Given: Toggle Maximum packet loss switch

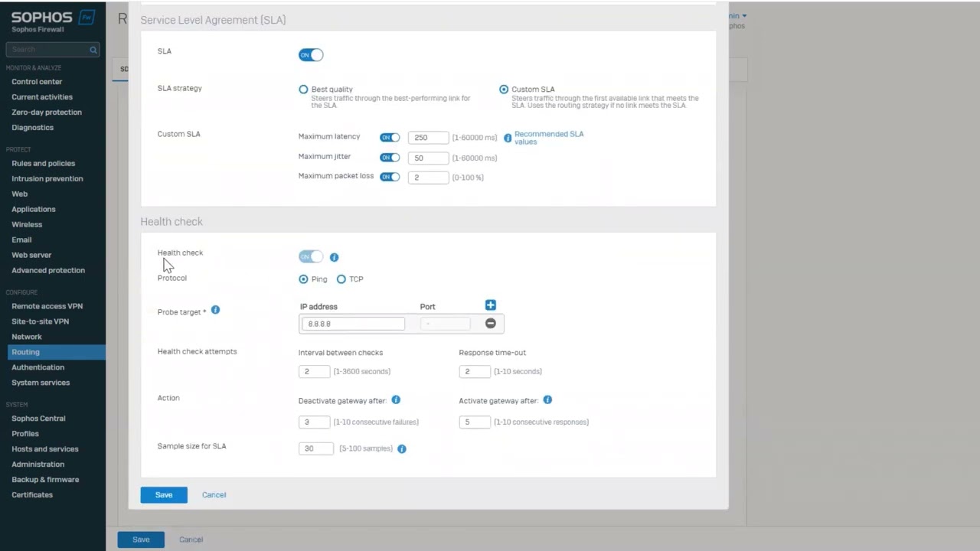Looking at the screenshot, I should click(390, 177).
